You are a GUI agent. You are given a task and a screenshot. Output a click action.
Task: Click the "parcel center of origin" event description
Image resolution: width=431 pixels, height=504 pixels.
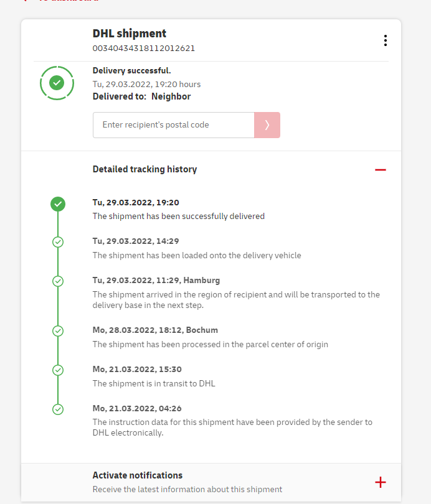(x=211, y=344)
